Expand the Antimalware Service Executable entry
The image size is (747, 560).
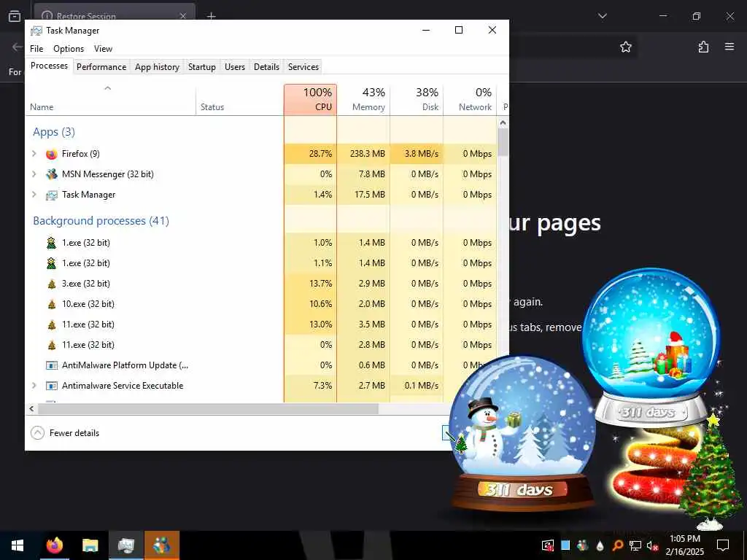coord(34,386)
